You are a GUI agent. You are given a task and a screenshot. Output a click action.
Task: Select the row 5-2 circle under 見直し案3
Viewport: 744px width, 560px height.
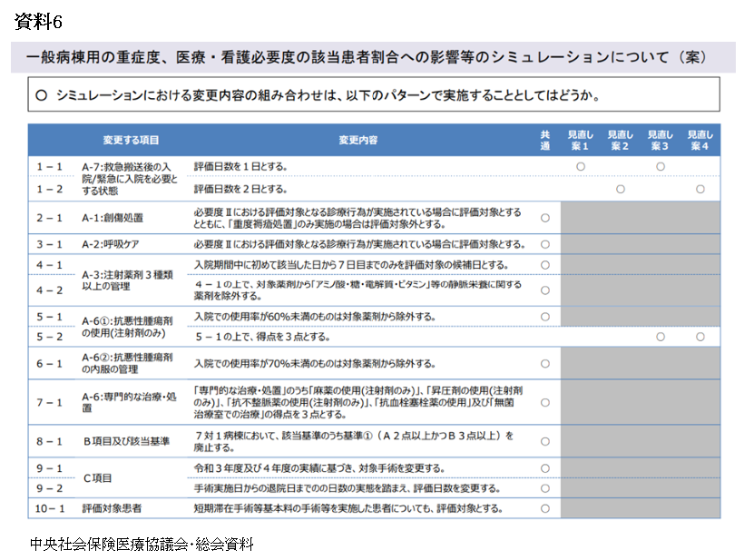661,337
